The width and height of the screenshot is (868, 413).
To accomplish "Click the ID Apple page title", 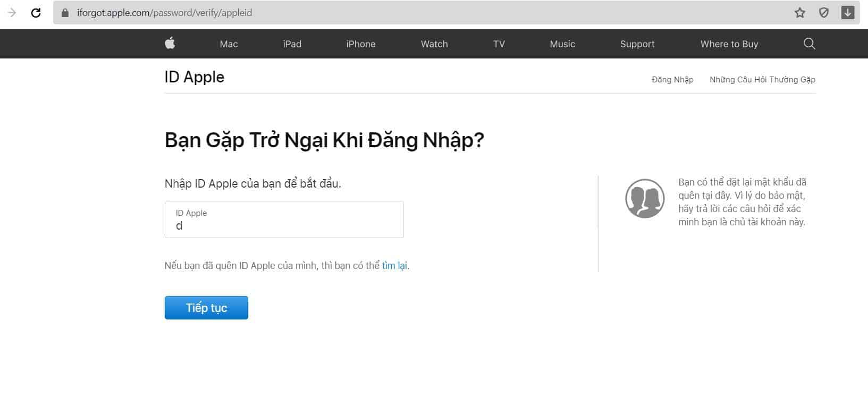I will click(195, 77).
